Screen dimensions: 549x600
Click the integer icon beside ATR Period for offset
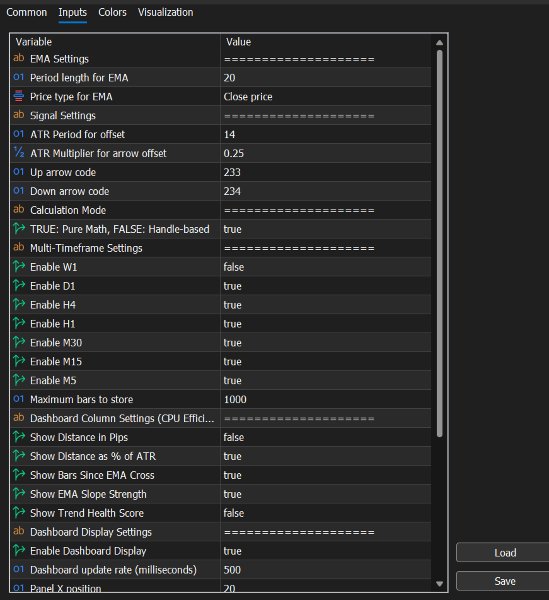pyautogui.click(x=18, y=134)
